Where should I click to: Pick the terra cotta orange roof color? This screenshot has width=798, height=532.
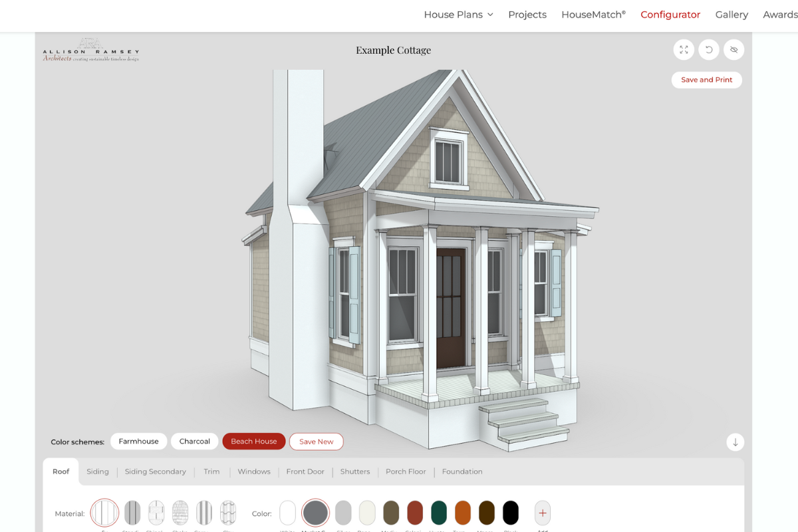coord(463,513)
